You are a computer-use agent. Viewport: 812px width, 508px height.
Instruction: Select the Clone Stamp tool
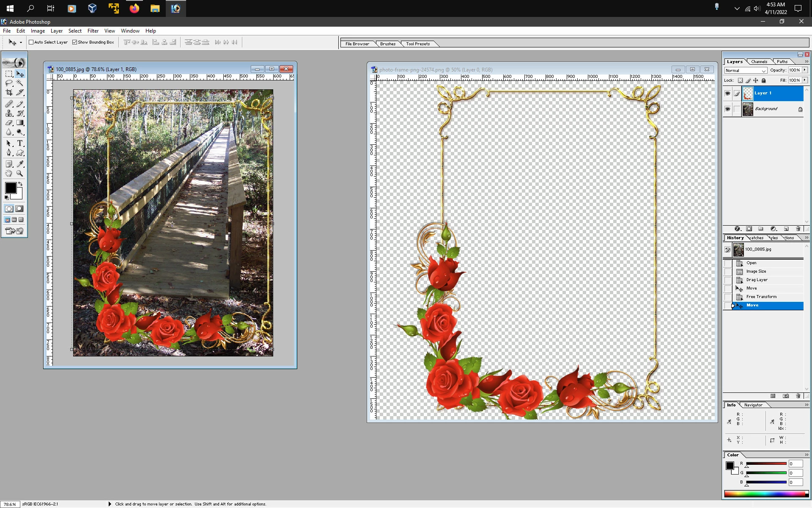tap(9, 113)
